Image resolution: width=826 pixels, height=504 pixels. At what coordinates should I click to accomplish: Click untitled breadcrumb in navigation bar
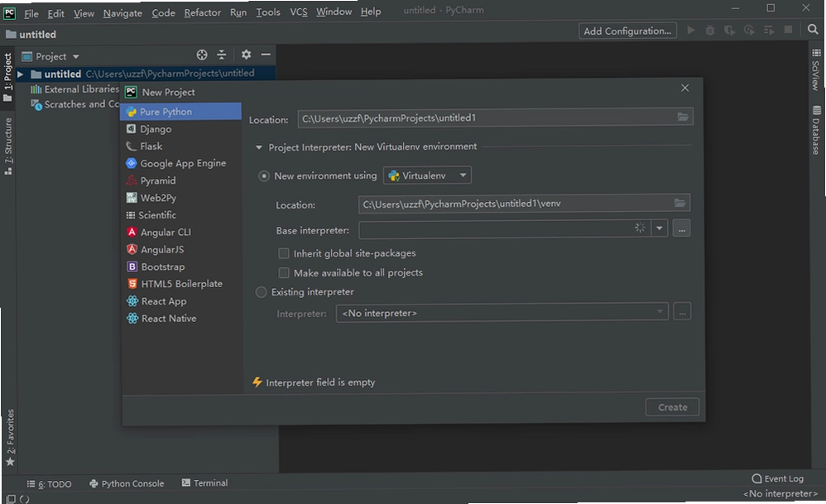pyautogui.click(x=31, y=34)
